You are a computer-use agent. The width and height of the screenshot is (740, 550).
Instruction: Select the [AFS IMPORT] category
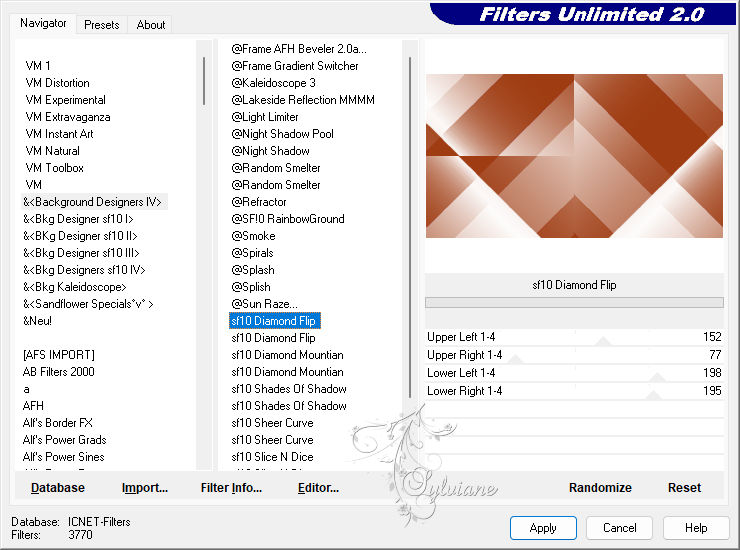[59, 355]
